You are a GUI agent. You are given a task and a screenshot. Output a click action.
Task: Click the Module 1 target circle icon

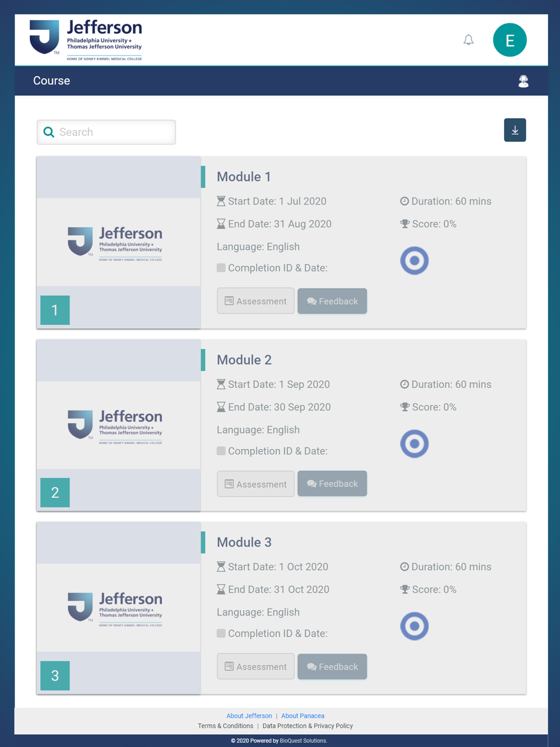tap(414, 260)
